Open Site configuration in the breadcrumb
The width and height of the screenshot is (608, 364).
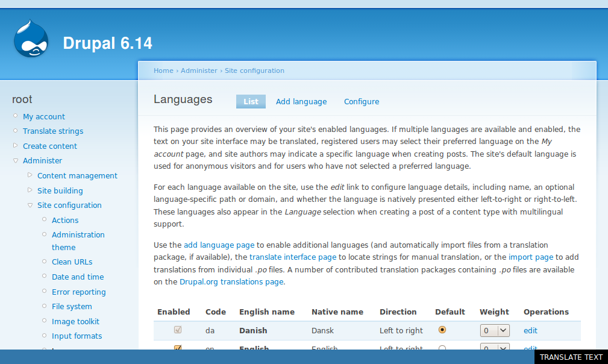[x=254, y=71]
